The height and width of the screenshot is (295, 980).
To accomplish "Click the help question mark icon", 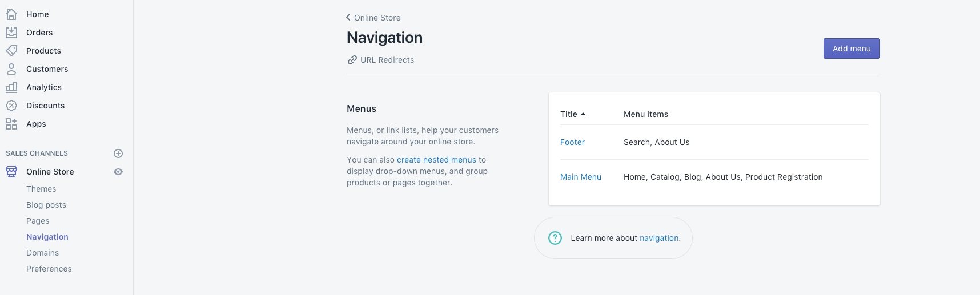I will click(555, 238).
